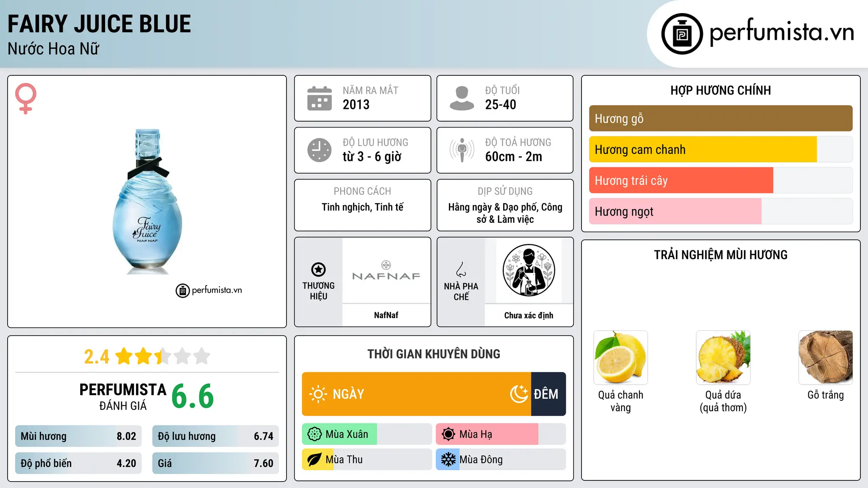Click the Mùa Thu season bar
Image resolution: width=868 pixels, height=488 pixels.
(367, 460)
